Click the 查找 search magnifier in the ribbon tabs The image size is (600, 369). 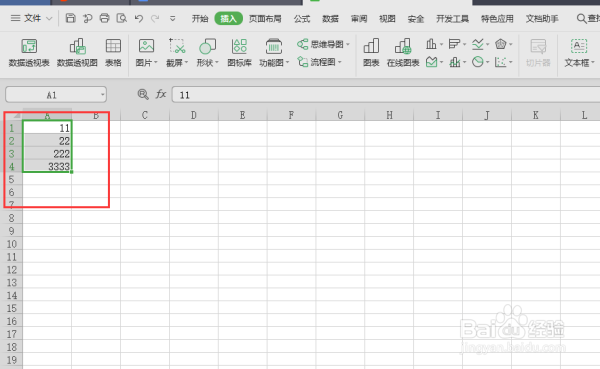[x=581, y=18]
